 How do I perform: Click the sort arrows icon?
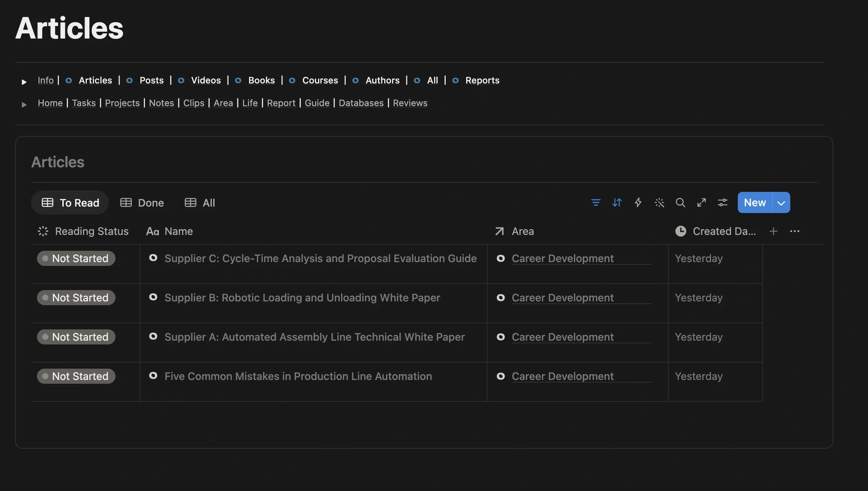617,202
